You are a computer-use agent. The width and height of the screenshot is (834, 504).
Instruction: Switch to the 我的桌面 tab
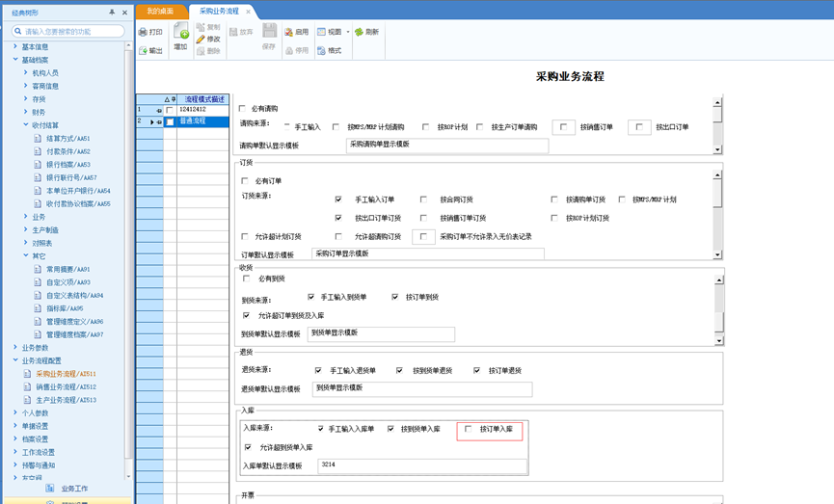point(161,12)
